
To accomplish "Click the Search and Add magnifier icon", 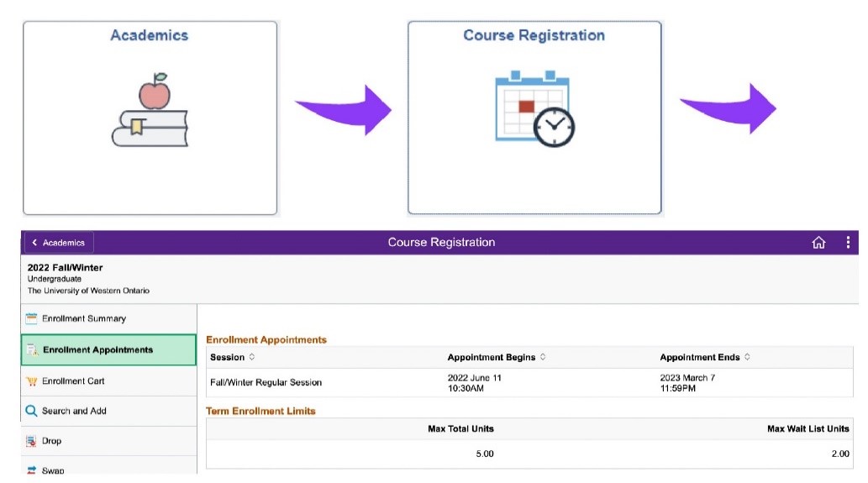I will pyautogui.click(x=32, y=412).
